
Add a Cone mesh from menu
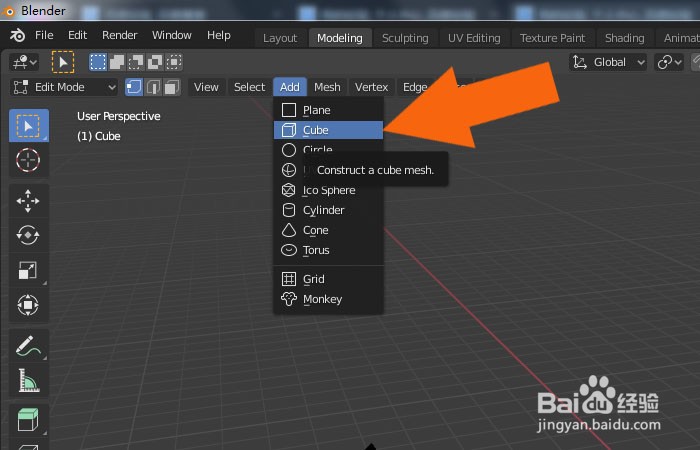pos(329,230)
